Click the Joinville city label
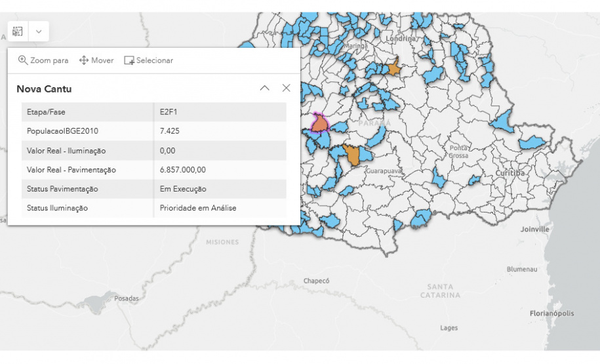The width and height of the screenshot is (600, 364). pyautogui.click(x=534, y=230)
